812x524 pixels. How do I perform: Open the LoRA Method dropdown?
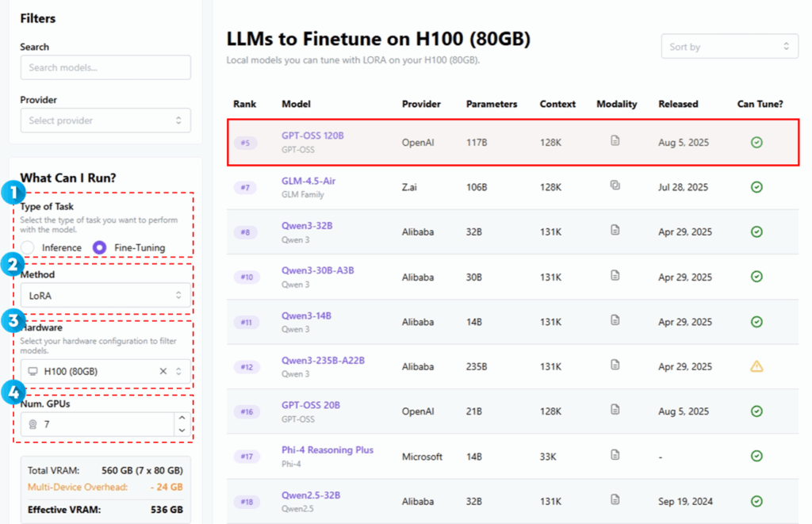coord(105,295)
